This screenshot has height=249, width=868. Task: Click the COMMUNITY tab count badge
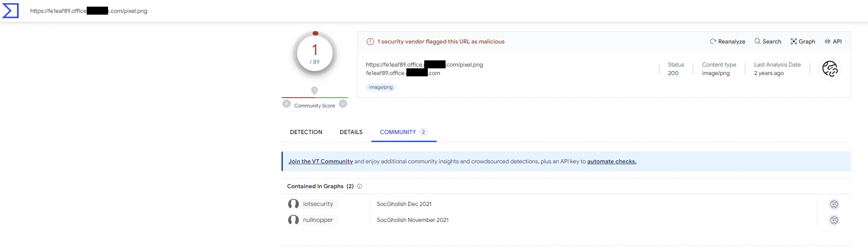click(x=424, y=132)
